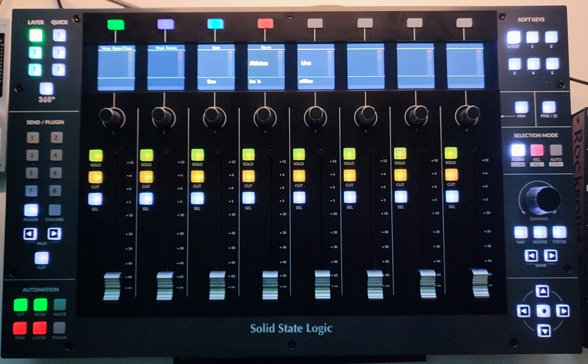Push the grey soft key above channel 5
588x364 pixels.
(x=315, y=23)
